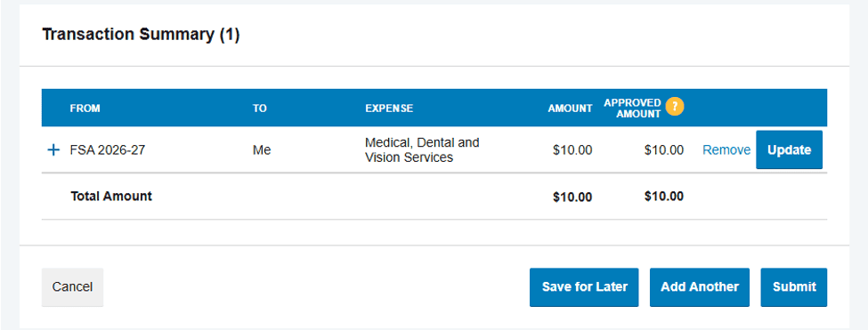Remove the FSA 2026-27 transaction
The height and width of the screenshot is (330, 868).
[726, 149]
